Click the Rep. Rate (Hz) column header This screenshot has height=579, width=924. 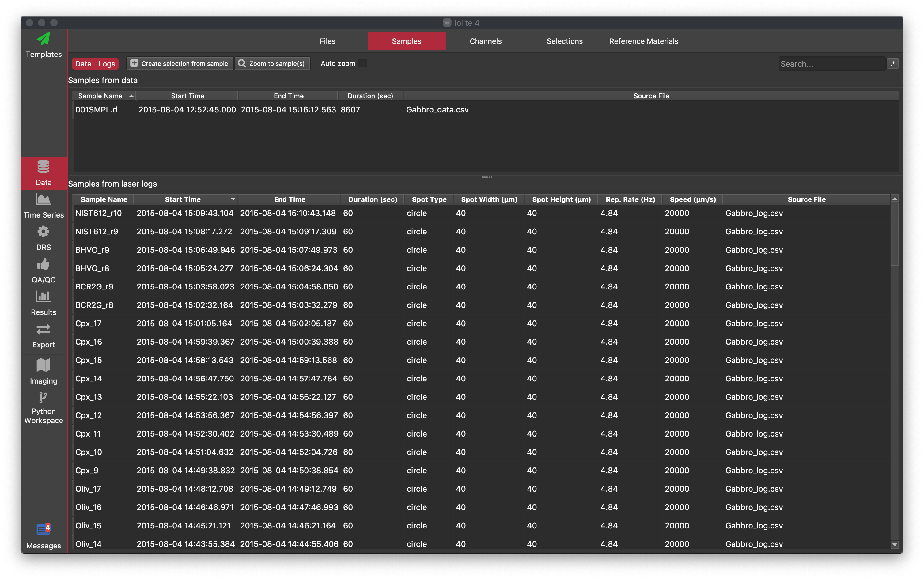pos(630,199)
